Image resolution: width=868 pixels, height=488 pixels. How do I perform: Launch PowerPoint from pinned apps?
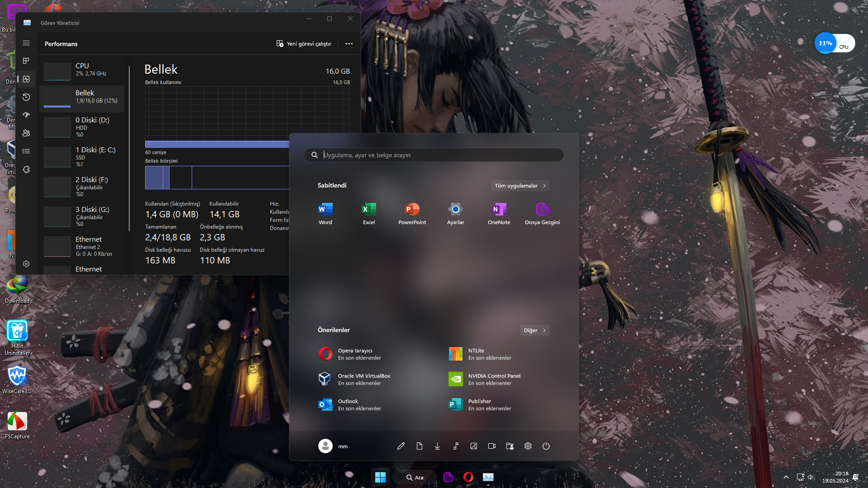(412, 214)
